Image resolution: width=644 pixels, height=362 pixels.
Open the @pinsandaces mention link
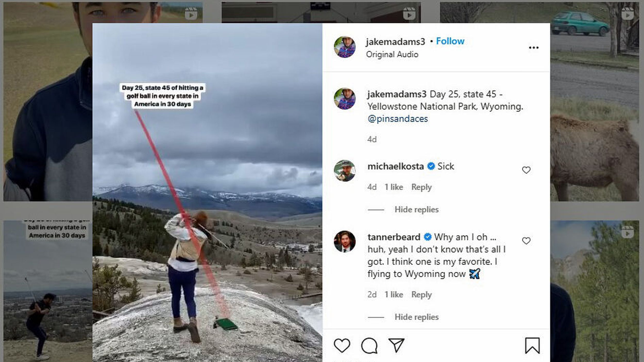coord(398,119)
